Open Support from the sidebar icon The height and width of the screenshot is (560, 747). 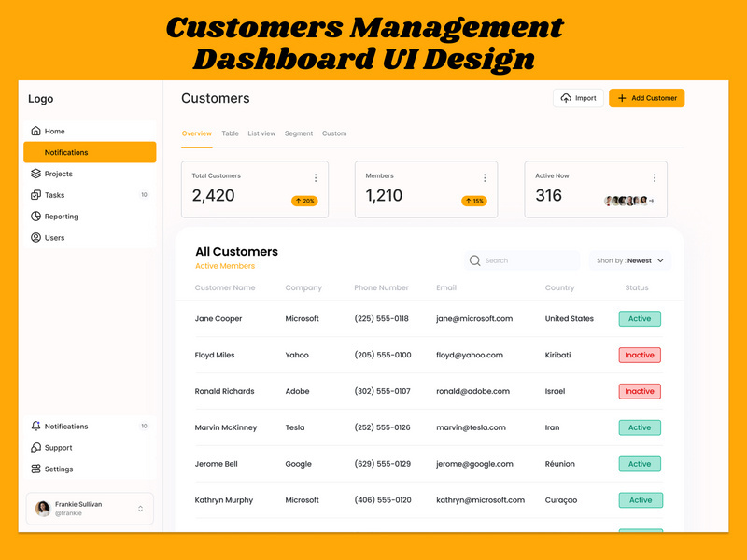pos(35,447)
